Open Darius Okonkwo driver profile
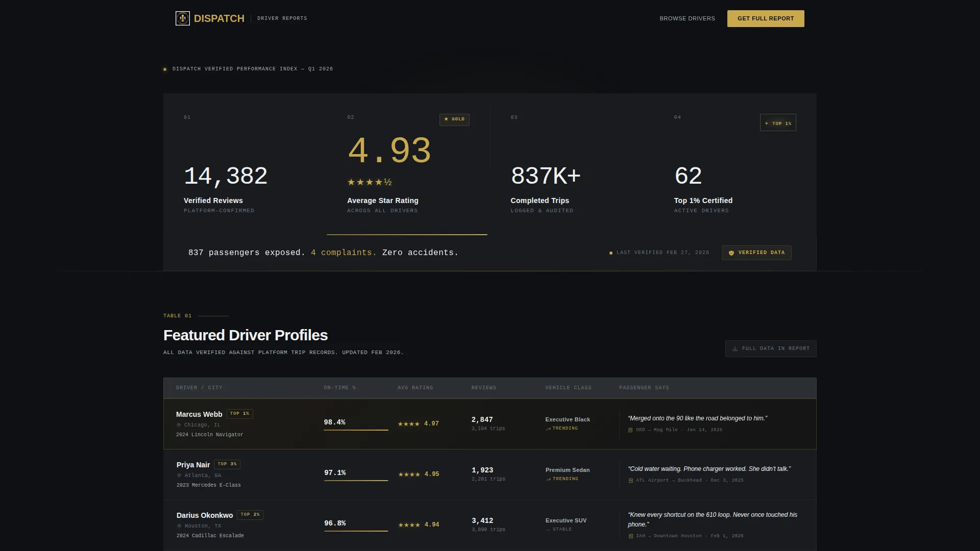Viewport: 980px width, 551px height. (x=205, y=515)
